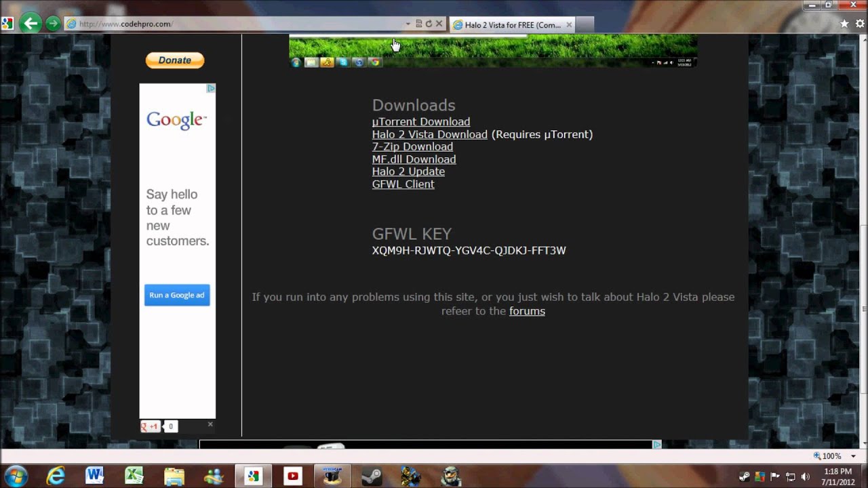Viewport: 868px width, 488px height.
Task: Open the address bar autocomplete dropdown arrow
Action: click(x=408, y=24)
